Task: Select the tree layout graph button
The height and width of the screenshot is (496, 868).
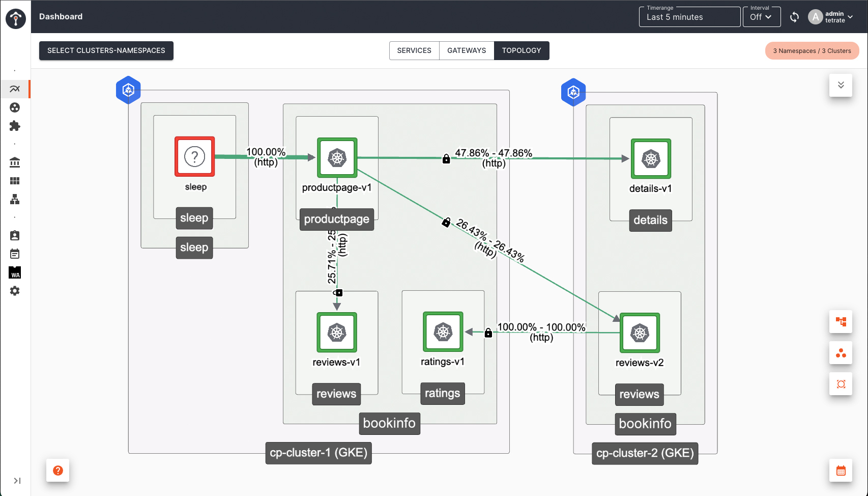Action: point(841,322)
